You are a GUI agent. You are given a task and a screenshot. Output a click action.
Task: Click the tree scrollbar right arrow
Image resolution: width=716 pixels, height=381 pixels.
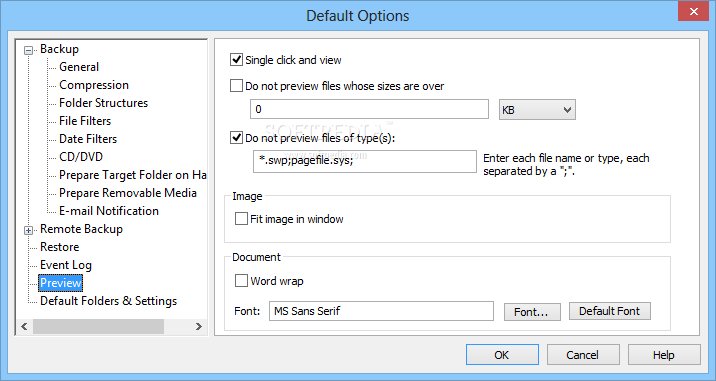click(x=199, y=327)
